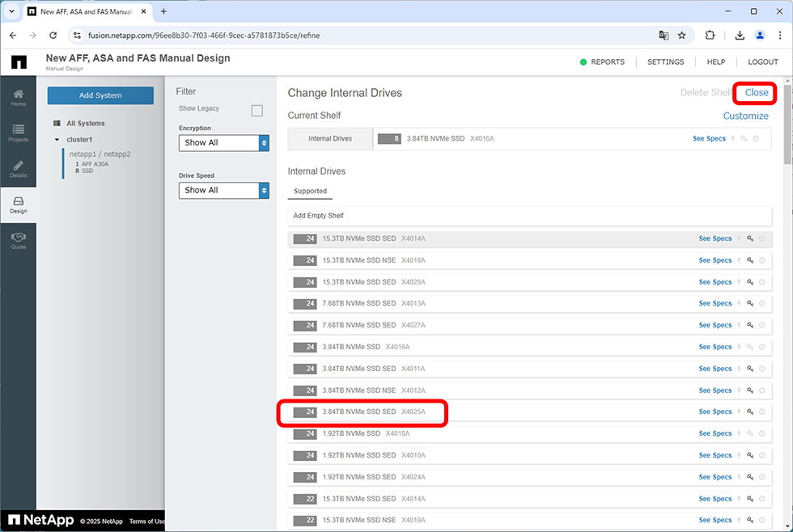Open the browser three-dot menu

(780, 36)
